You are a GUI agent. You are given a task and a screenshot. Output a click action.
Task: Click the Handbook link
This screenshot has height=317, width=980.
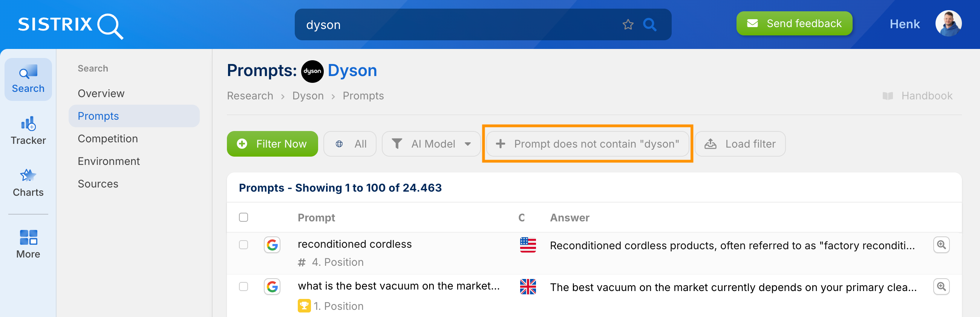coord(917,96)
